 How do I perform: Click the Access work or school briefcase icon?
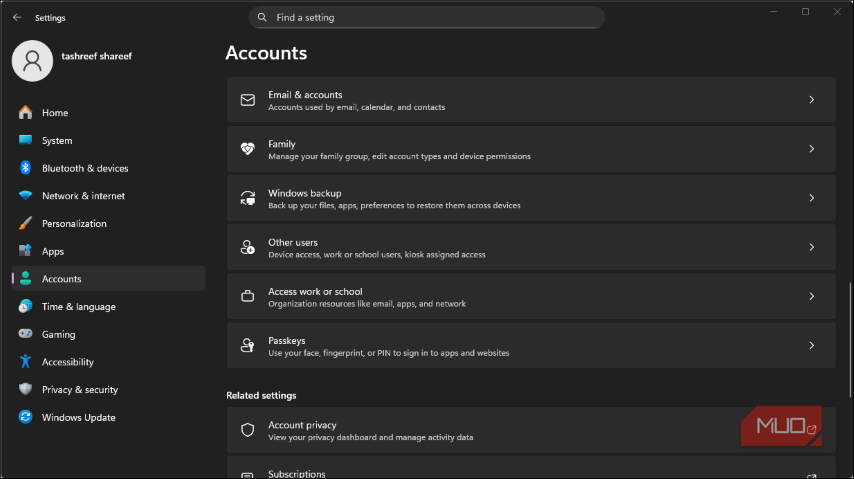tap(248, 296)
